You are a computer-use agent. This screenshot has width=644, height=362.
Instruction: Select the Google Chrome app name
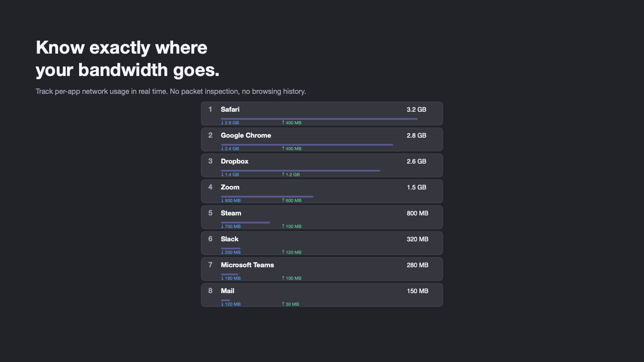point(246,135)
